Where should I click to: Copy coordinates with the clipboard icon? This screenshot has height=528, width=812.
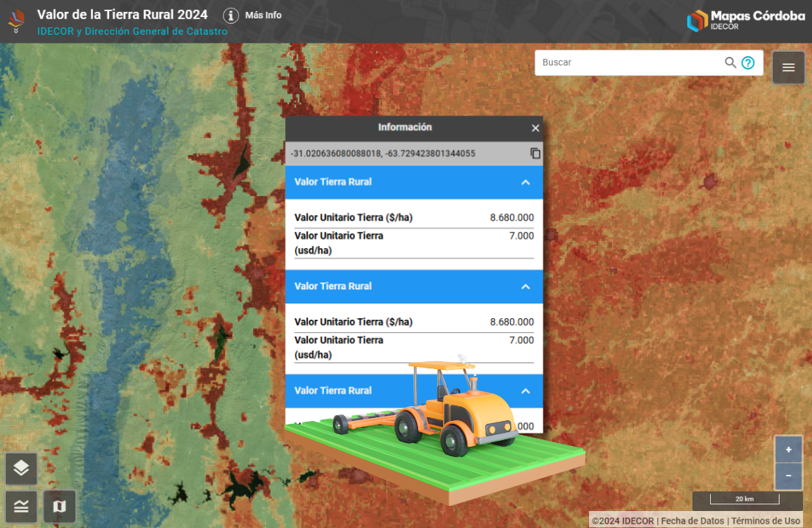point(535,154)
